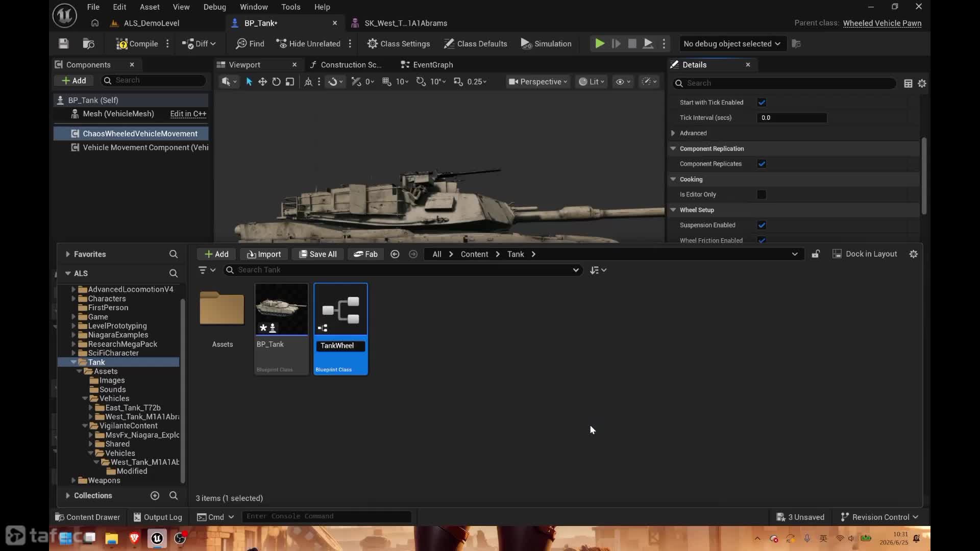Open the File menu
This screenshot has width=980, height=551.
point(93,7)
